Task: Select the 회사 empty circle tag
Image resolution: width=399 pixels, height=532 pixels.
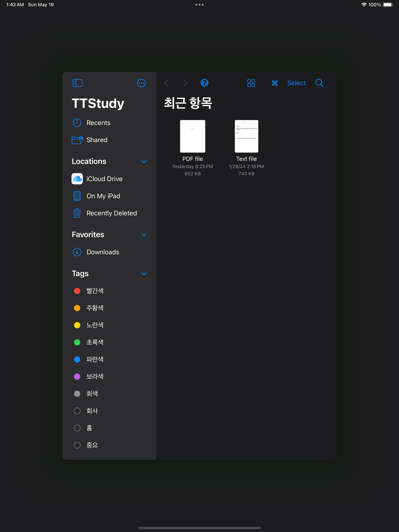Action: click(77, 411)
